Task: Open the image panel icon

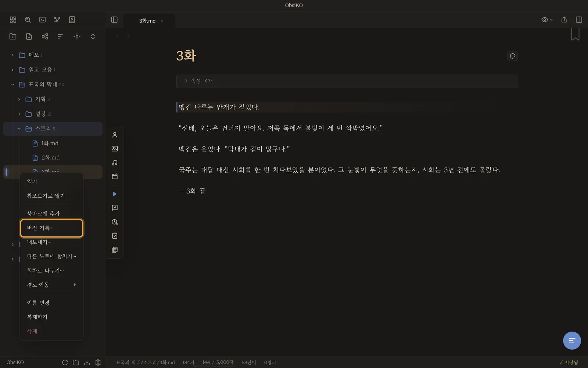Action: pyautogui.click(x=115, y=149)
